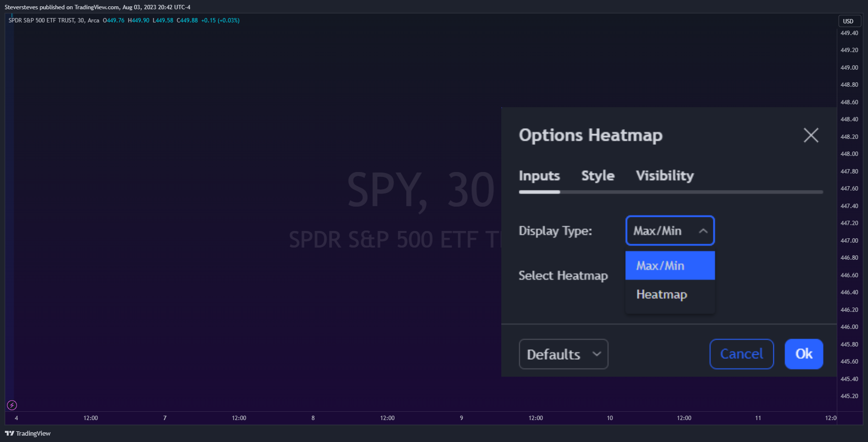Click the date label 9 on time axis
This screenshot has width=868, height=442.
click(x=461, y=418)
